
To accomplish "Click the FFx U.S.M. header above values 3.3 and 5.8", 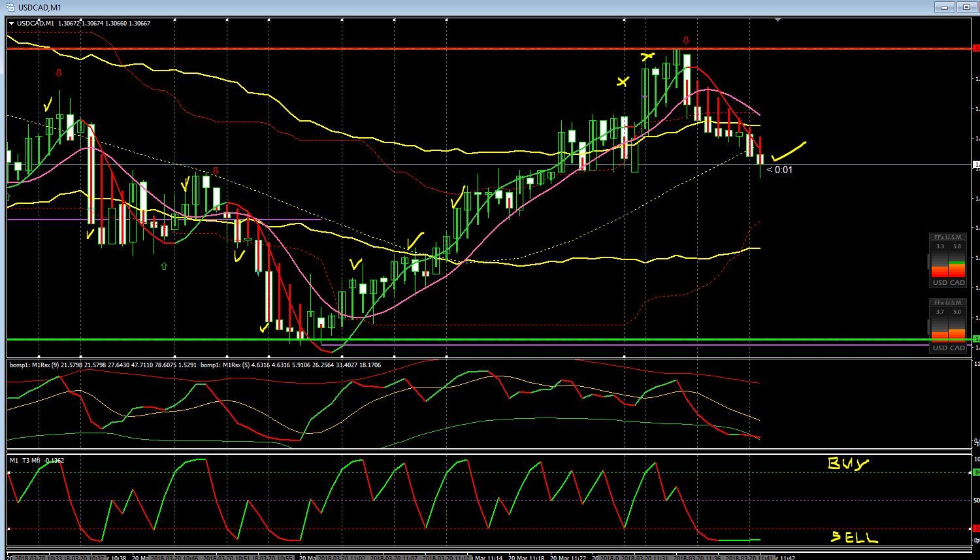I will tap(948, 237).
